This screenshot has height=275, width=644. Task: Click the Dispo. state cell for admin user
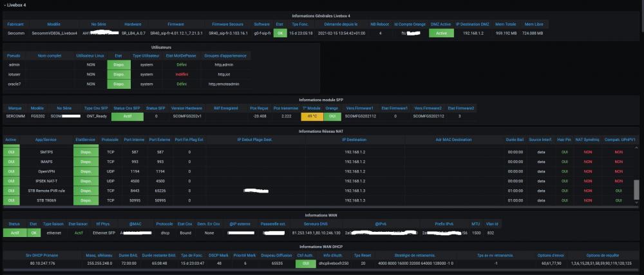pyautogui.click(x=118, y=65)
